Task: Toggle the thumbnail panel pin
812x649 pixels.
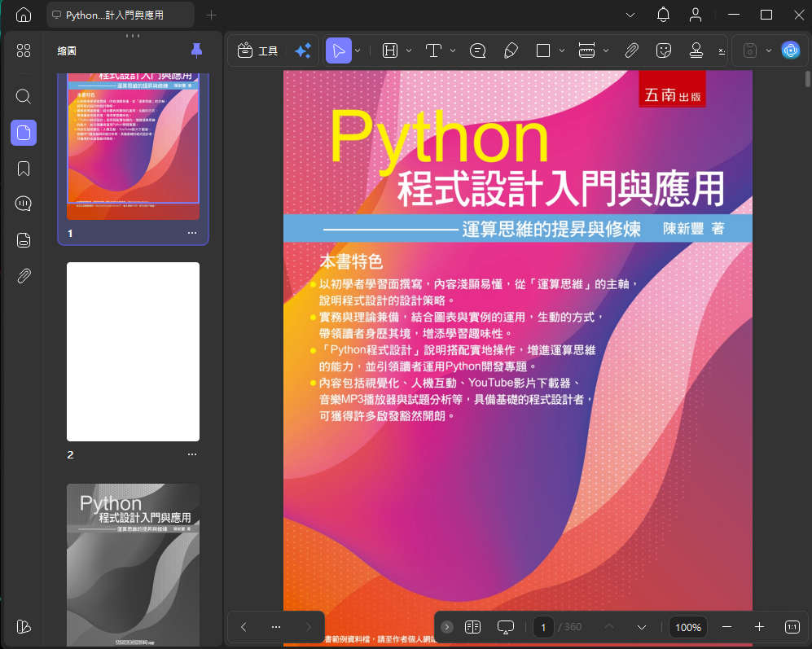Action: (x=196, y=50)
